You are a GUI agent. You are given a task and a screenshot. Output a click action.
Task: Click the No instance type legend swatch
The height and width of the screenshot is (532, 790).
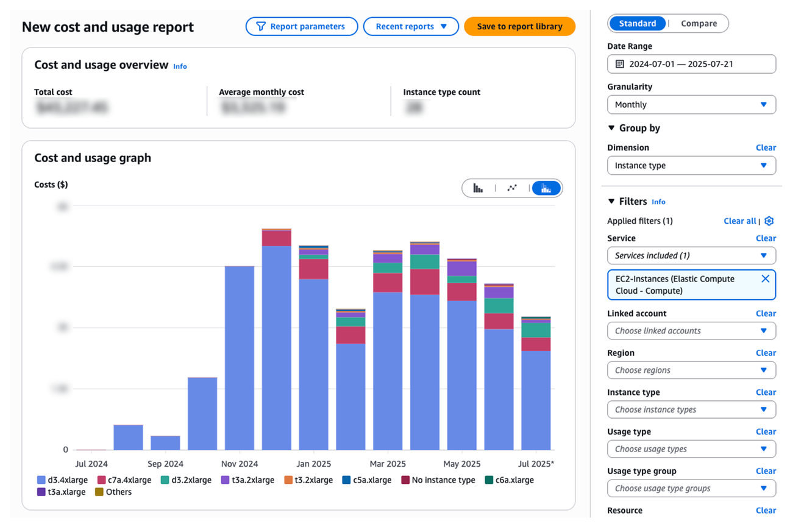pyautogui.click(x=405, y=480)
